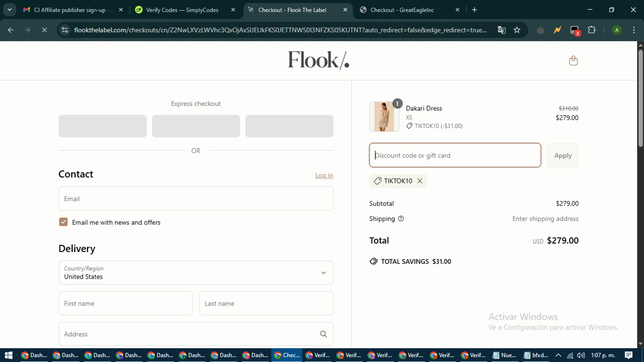
Task: Switch to CJ Affiliate publisher sign-up tab
Action: click(x=73, y=10)
